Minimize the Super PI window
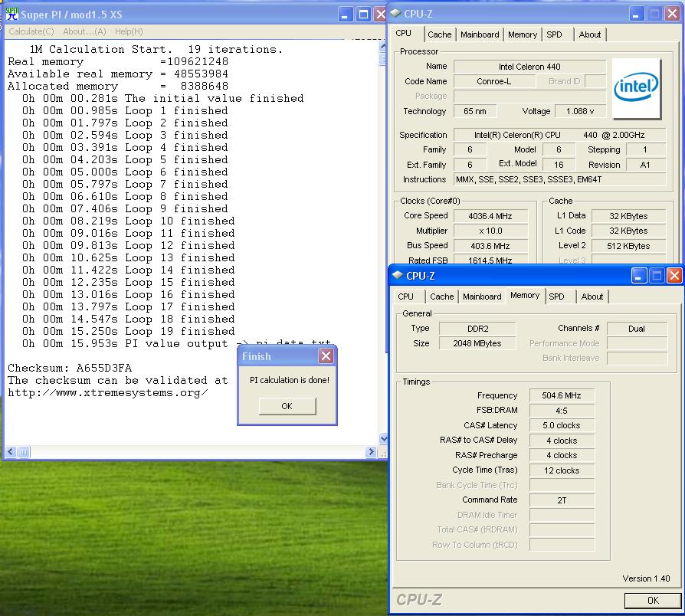 (345, 15)
